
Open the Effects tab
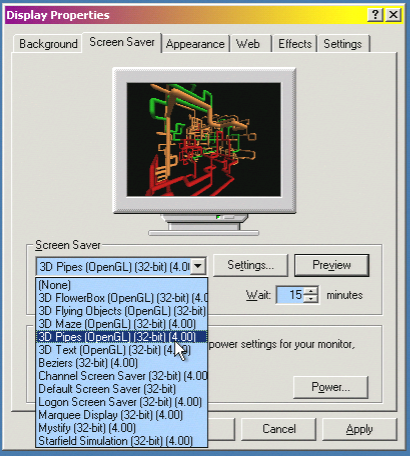(295, 44)
